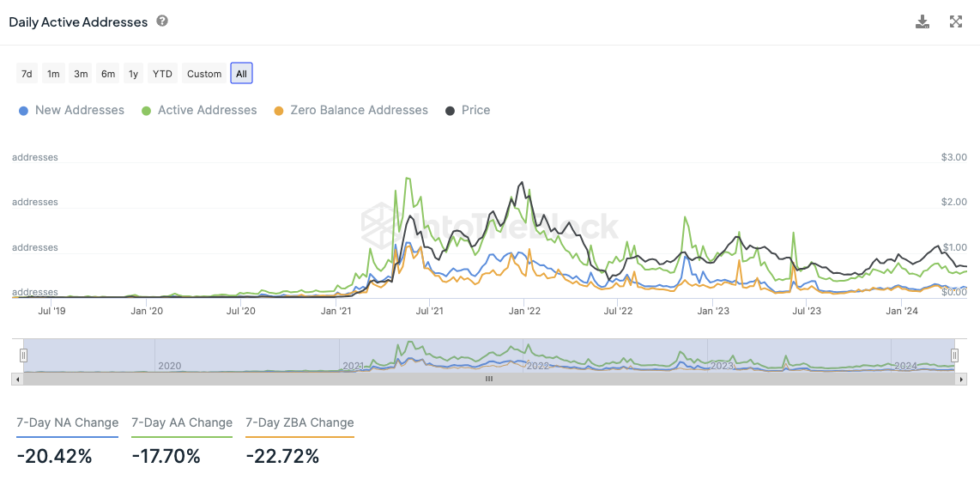Click the $2.00 price axis label
The width and height of the screenshot is (980, 486).
953,202
